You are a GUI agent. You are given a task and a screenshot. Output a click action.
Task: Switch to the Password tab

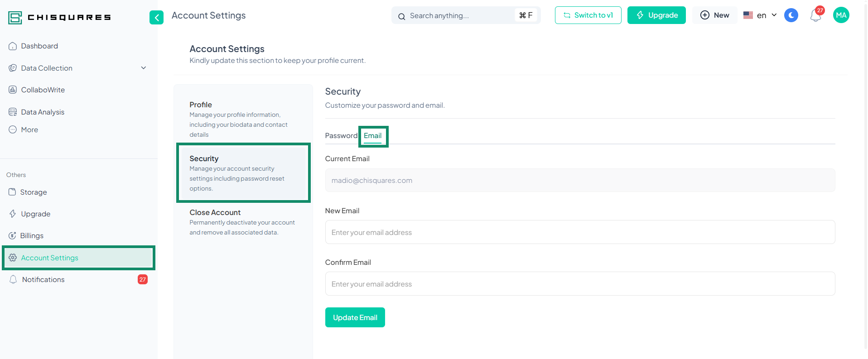coord(341,136)
